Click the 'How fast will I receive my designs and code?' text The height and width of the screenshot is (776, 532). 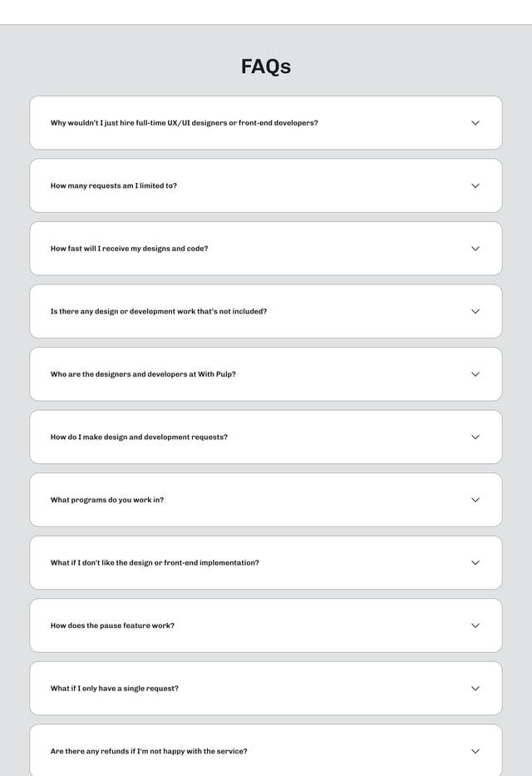click(129, 249)
